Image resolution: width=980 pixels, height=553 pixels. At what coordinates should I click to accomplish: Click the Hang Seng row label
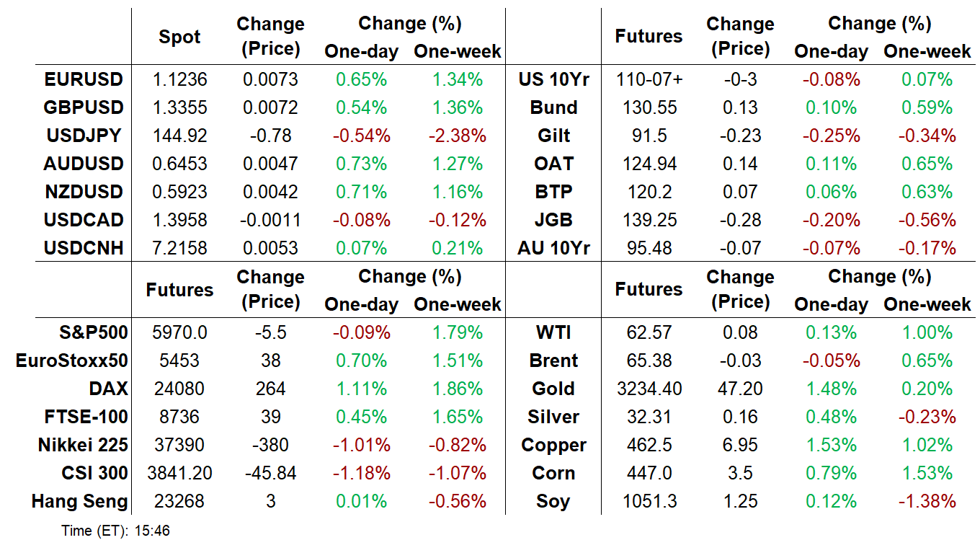pyautogui.click(x=80, y=502)
